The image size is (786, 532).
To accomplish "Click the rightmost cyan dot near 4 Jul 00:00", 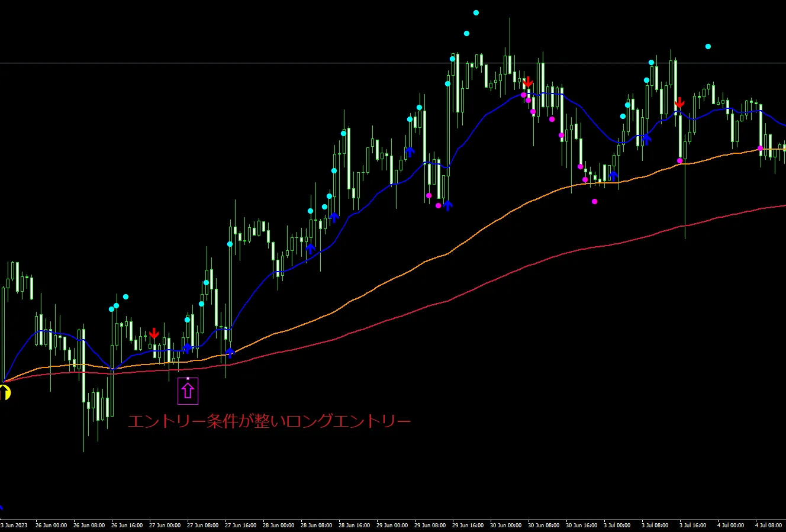I will [708, 46].
